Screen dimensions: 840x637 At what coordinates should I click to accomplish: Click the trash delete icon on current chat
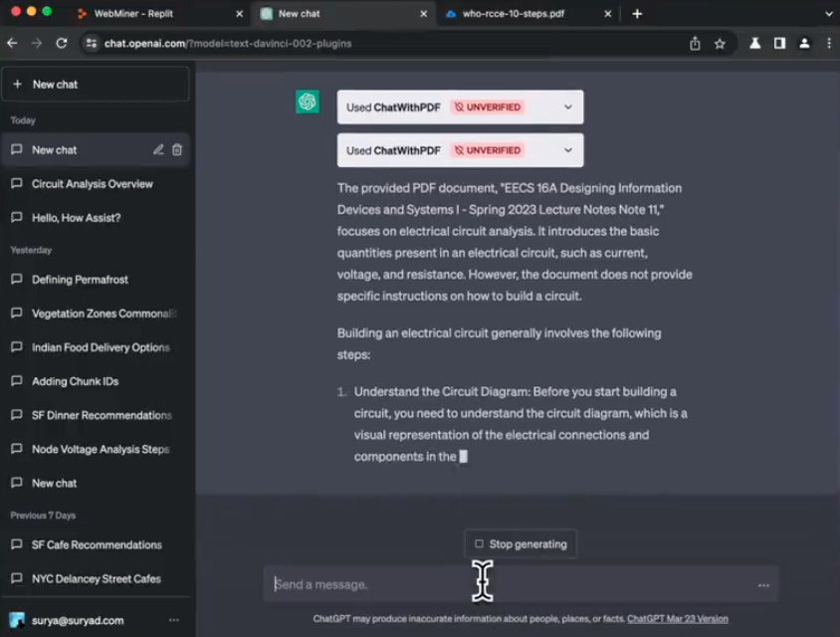[x=177, y=150]
